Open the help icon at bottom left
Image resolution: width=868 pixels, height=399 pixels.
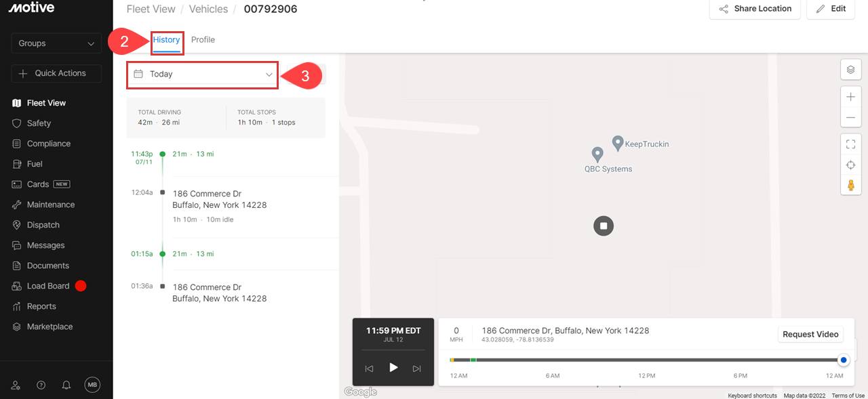[41, 384]
